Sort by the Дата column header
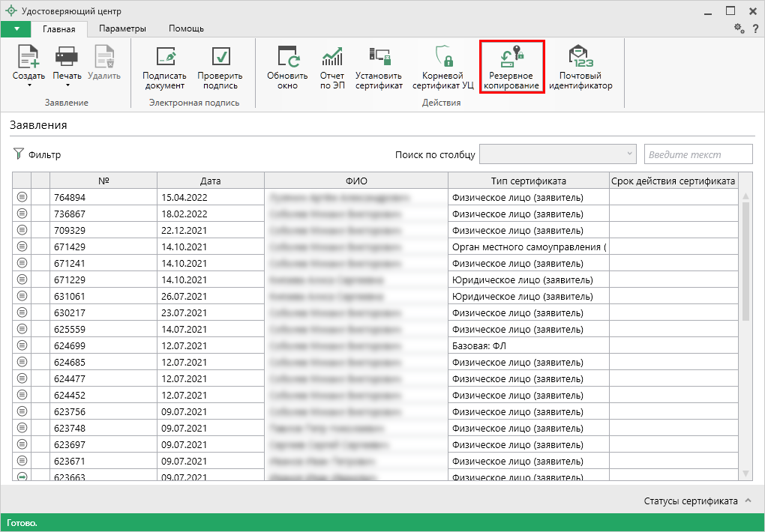 click(x=211, y=181)
